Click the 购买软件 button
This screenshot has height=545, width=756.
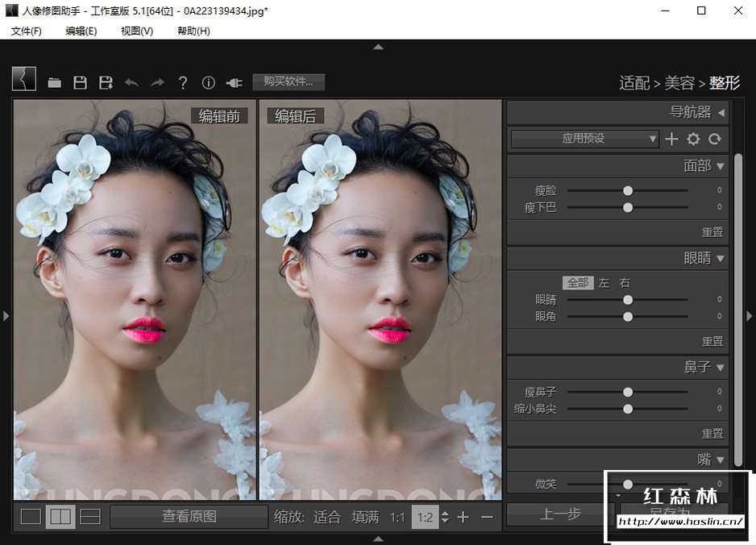click(289, 81)
